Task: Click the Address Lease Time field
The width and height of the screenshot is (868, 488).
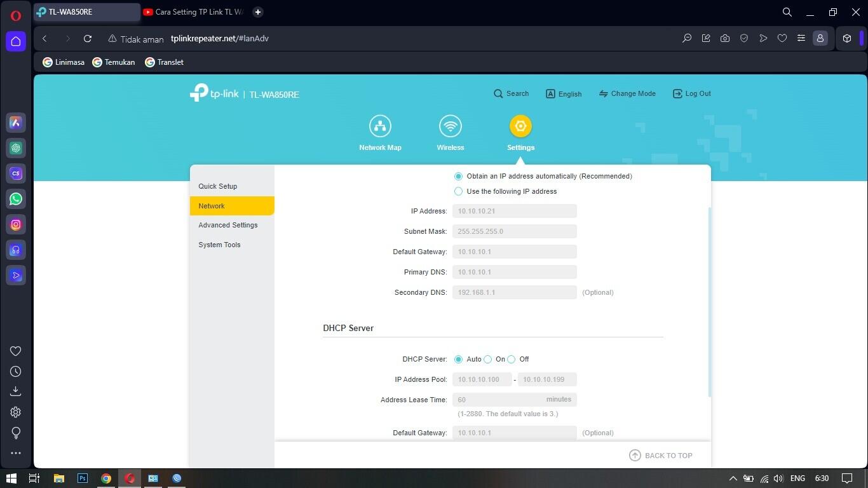Action: point(515,400)
